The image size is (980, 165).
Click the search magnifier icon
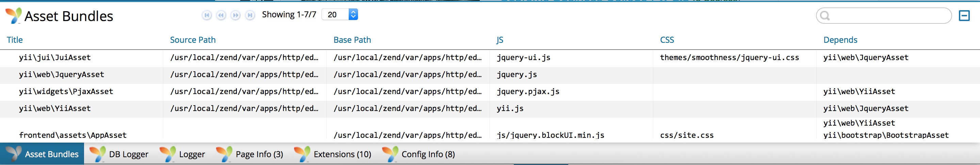825,16
